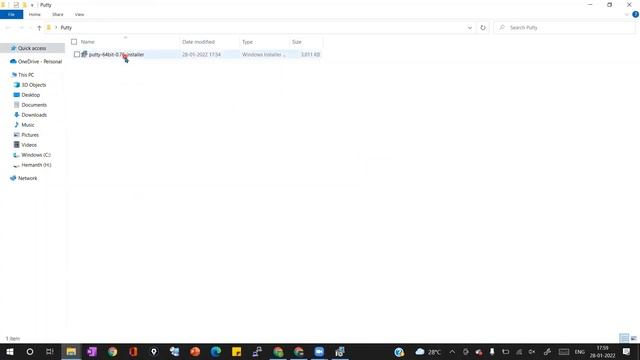This screenshot has width=640, height=360.
Task: Open notification Action Center
Action: pos(626,351)
